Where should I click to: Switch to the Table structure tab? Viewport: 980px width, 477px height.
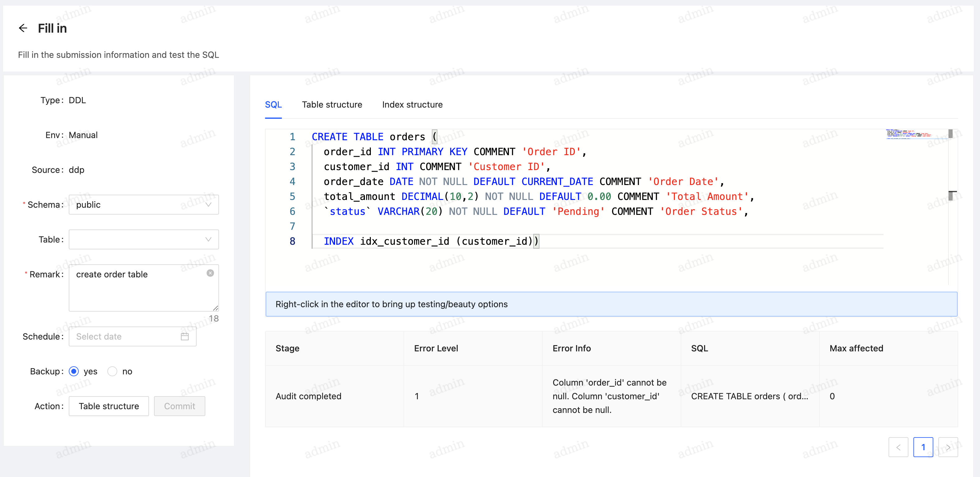coord(332,104)
